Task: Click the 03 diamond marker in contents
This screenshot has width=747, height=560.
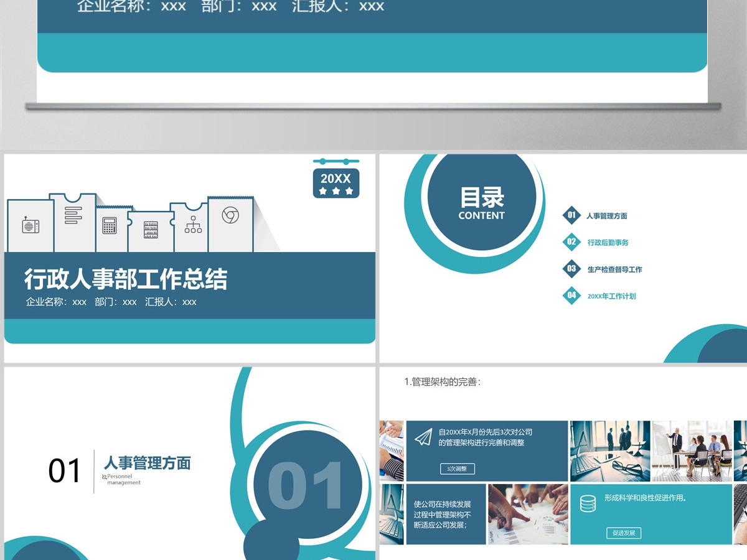Action: click(571, 269)
